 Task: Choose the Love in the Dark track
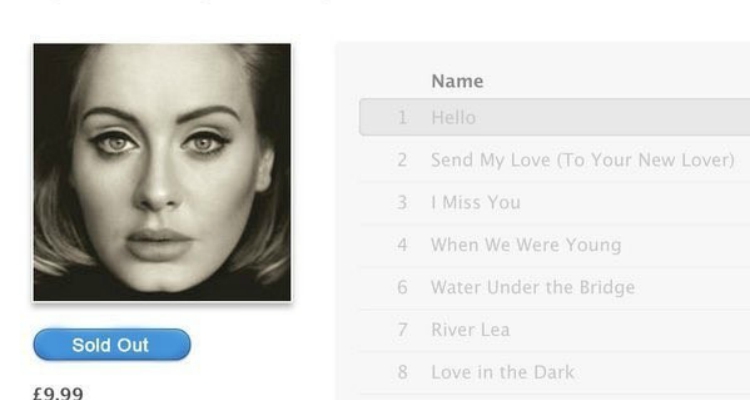pyautogui.click(x=503, y=372)
